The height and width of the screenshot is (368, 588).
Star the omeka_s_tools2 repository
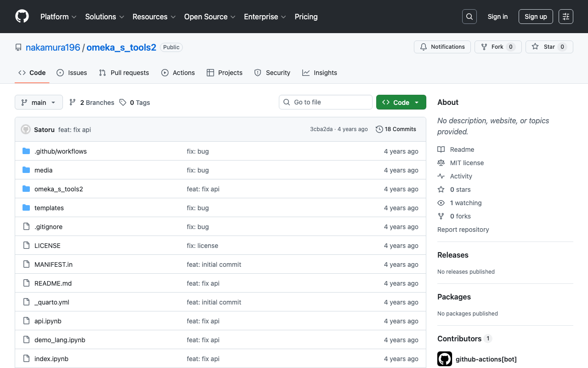pos(549,47)
